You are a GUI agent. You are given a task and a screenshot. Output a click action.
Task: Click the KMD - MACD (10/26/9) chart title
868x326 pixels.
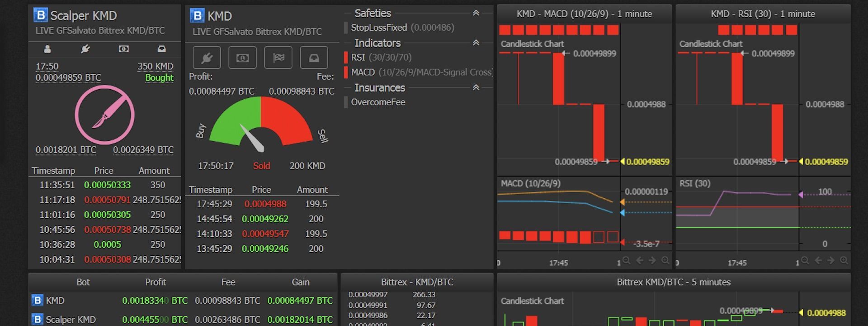584,14
